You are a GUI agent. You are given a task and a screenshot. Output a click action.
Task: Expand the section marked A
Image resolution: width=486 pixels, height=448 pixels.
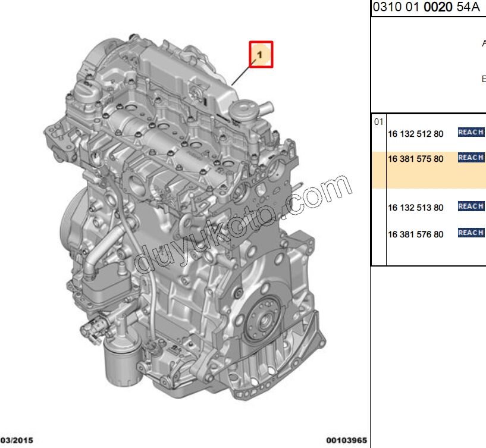(483, 42)
